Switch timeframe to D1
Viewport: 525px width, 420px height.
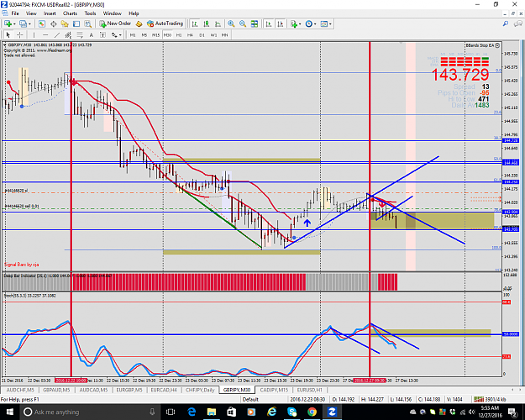point(202,34)
